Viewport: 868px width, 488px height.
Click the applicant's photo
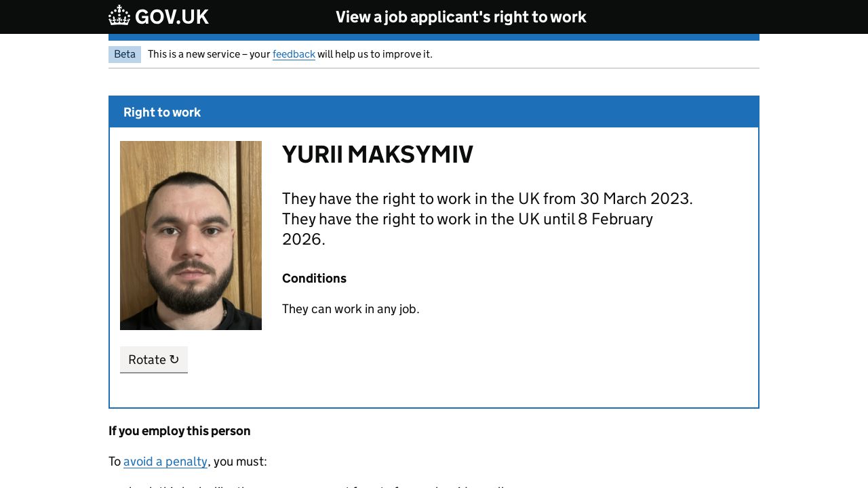pos(191,235)
